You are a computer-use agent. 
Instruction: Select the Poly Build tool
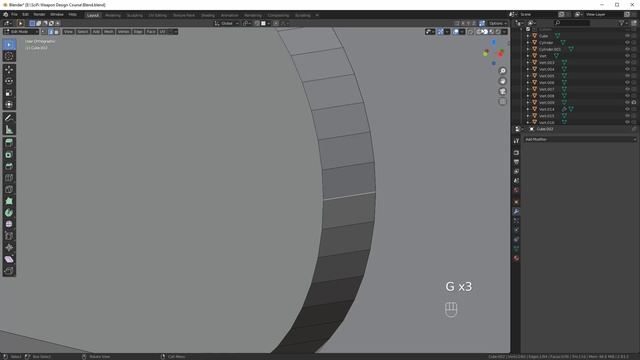click(9, 201)
